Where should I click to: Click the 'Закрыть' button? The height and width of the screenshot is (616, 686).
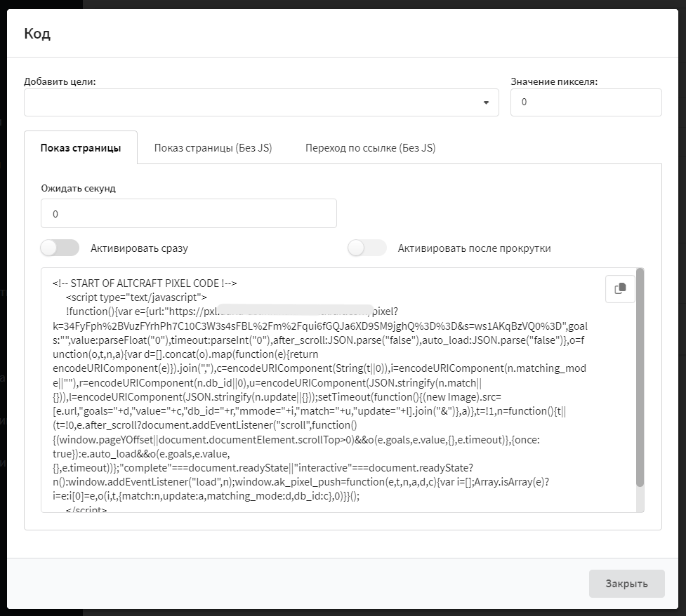[x=626, y=584]
